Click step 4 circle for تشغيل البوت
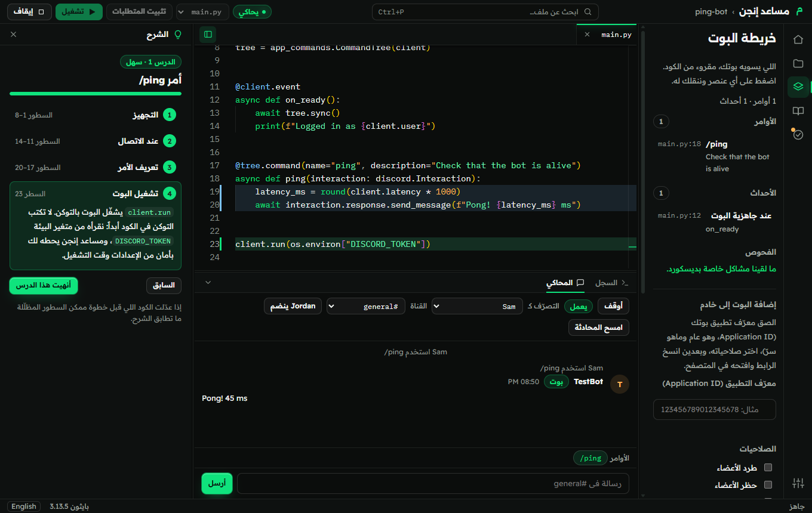 pyautogui.click(x=170, y=194)
